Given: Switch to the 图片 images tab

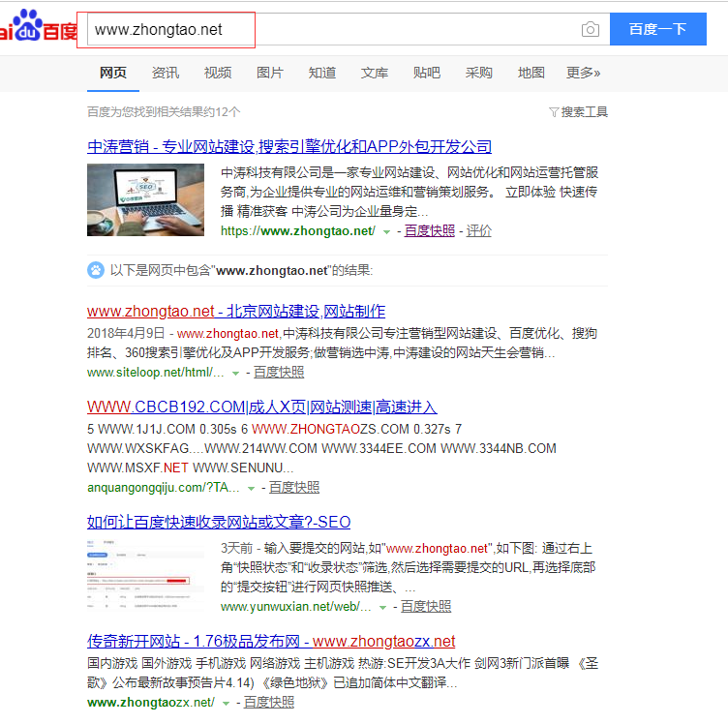Looking at the screenshot, I should 270,73.
